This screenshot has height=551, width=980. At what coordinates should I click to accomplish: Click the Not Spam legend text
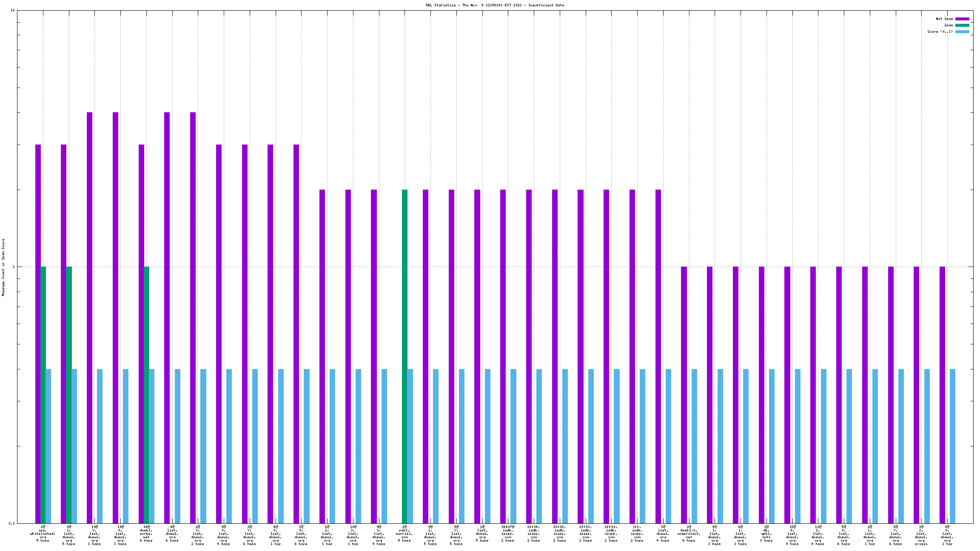pos(944,19)
